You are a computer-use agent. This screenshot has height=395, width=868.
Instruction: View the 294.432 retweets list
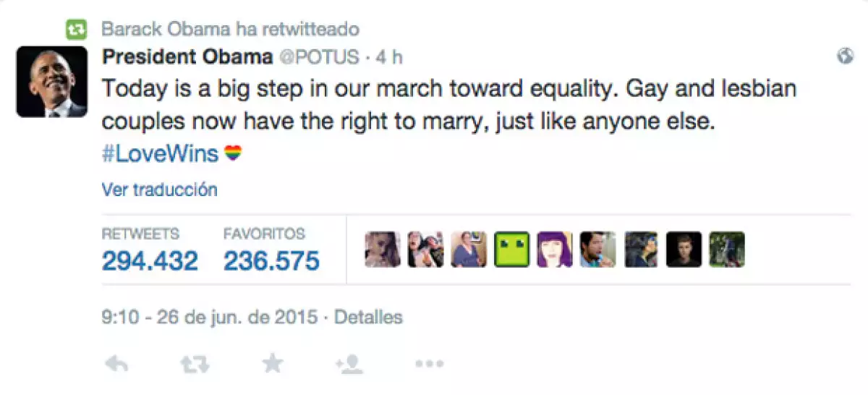coord(150,260)
